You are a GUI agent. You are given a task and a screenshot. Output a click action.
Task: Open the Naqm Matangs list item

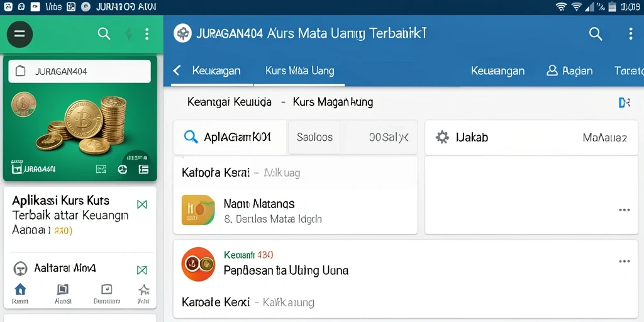pyautogui.click(x=295, y=211)
